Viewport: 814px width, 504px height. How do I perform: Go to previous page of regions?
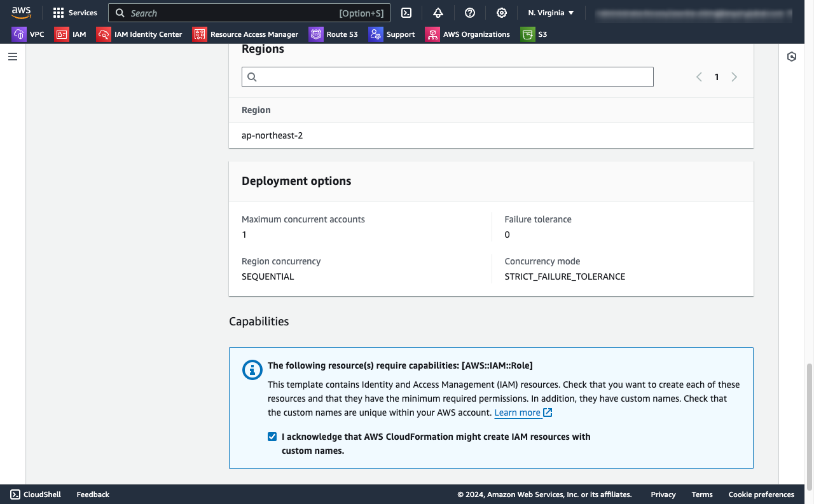(x=699, y=77)
